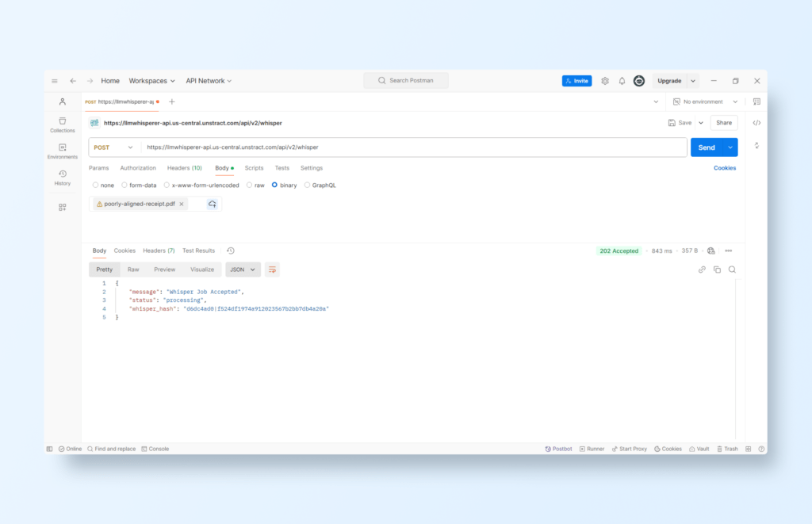Open the No environment selector
The width and height of the screenshot is (812, 524).
click(705, 101)
